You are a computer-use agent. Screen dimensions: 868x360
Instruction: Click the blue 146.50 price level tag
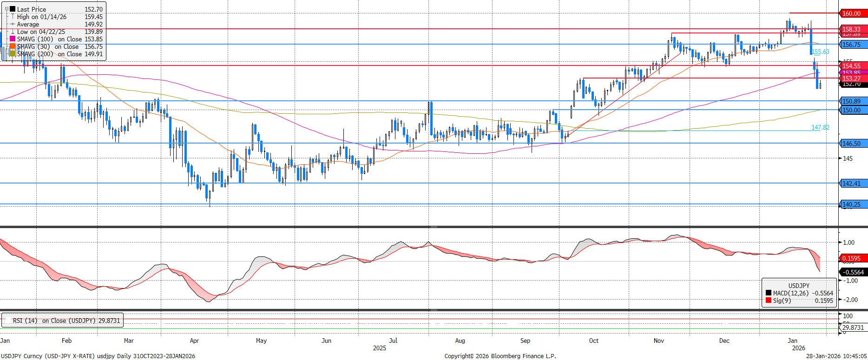click(x=853, y=144)
